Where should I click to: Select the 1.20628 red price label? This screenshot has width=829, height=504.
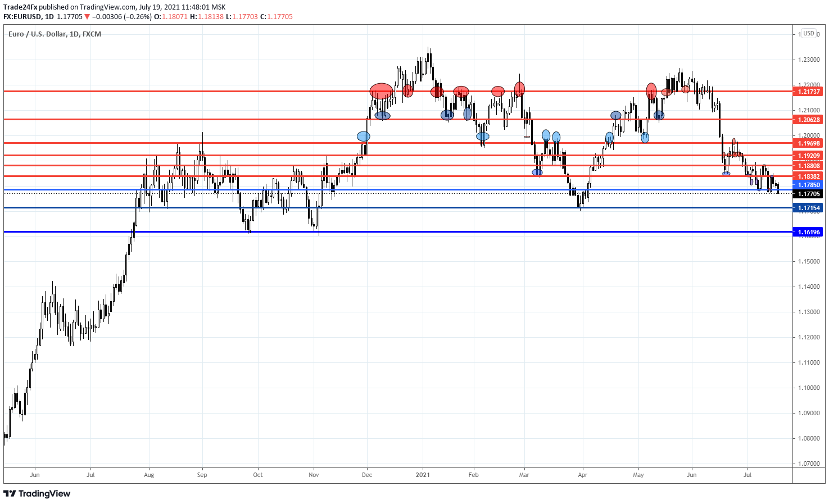pyautogui.click(x=808, y=120)
